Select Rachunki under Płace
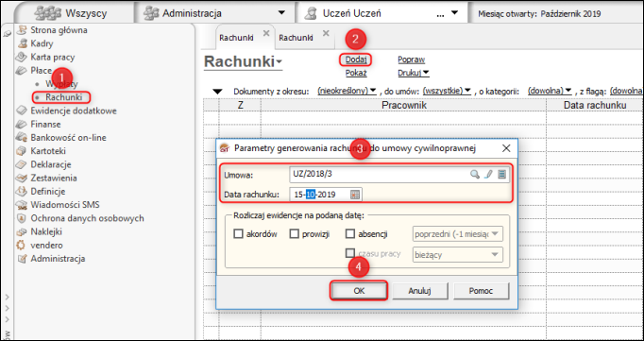The height and width of the screenshot is (341, 644). (x=63, y=97)
